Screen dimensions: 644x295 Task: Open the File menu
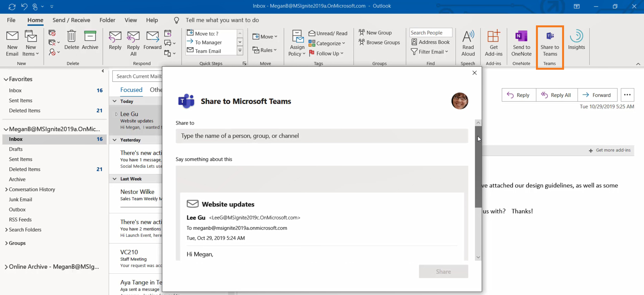point(11,20)
